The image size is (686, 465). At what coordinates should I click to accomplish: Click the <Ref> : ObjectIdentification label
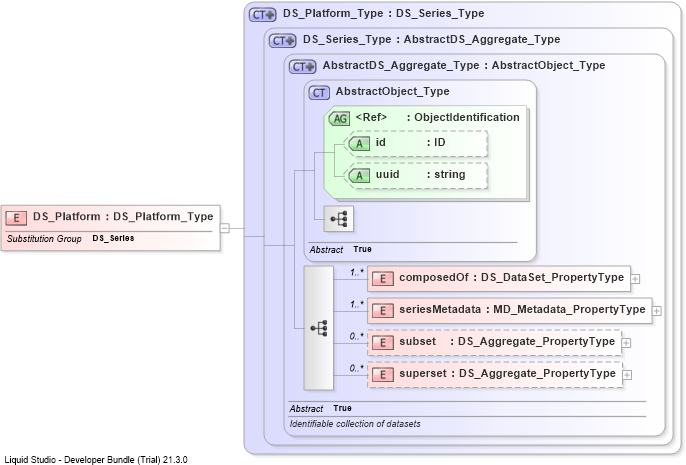click(x=438, y=117)
